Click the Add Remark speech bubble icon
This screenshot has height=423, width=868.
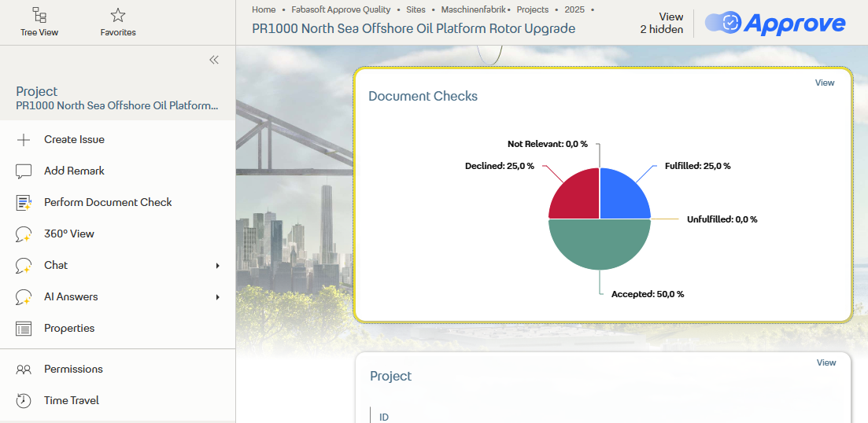point(24,171)
